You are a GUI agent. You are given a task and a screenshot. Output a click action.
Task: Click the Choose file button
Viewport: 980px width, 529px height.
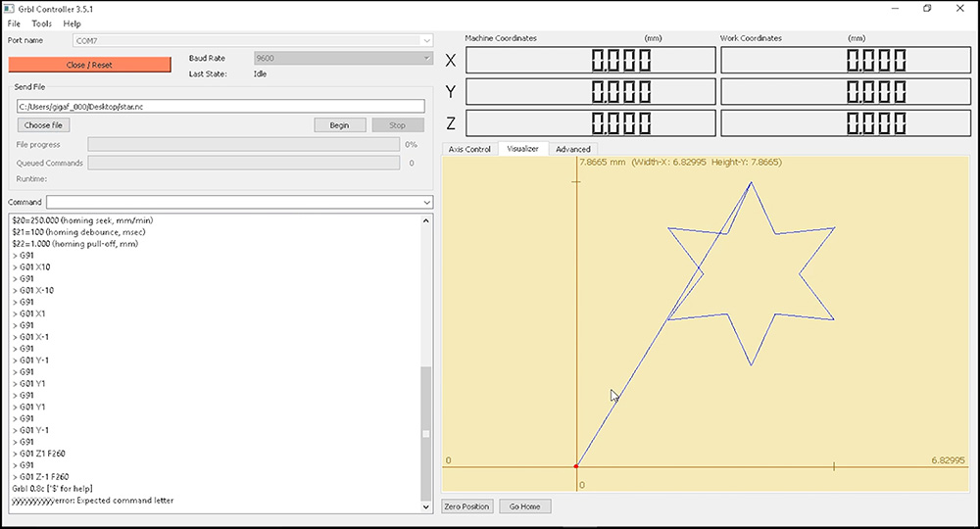(43, 125)
